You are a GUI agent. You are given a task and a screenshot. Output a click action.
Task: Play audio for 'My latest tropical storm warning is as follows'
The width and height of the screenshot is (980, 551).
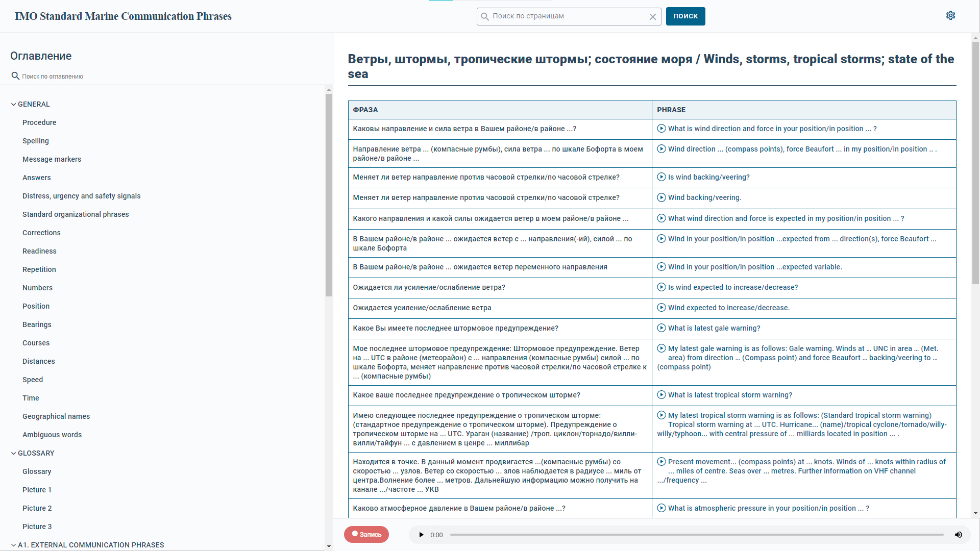coord(661,415)
